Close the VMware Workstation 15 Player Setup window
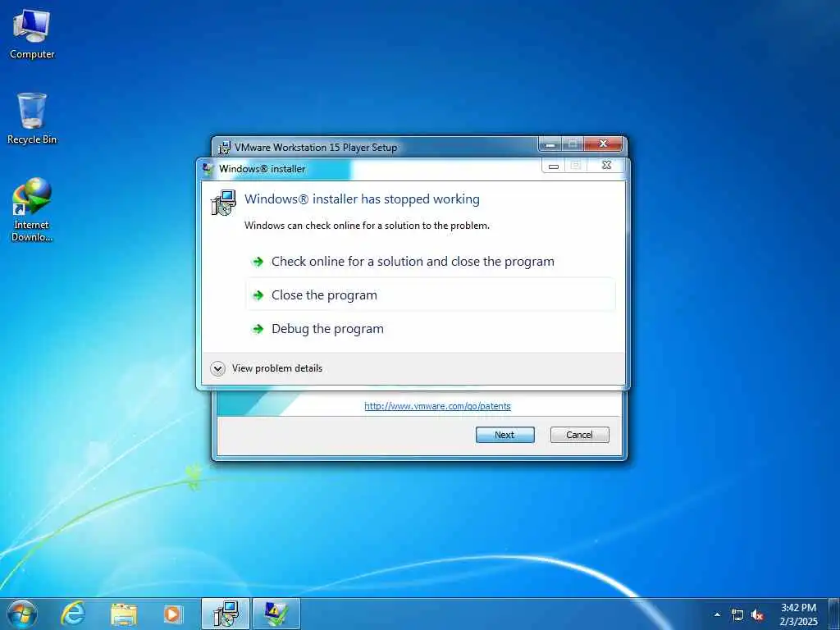840x630 pixels. [603, 144]
